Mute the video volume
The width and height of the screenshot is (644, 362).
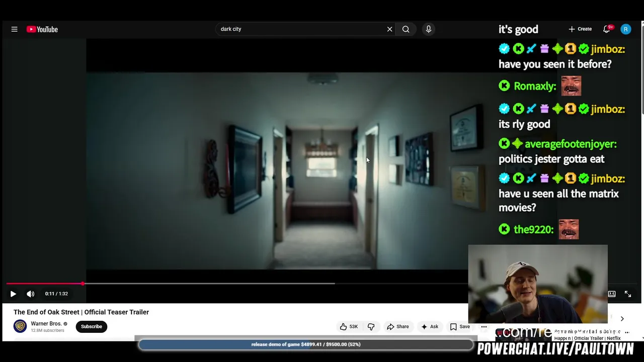click(30, 294)
